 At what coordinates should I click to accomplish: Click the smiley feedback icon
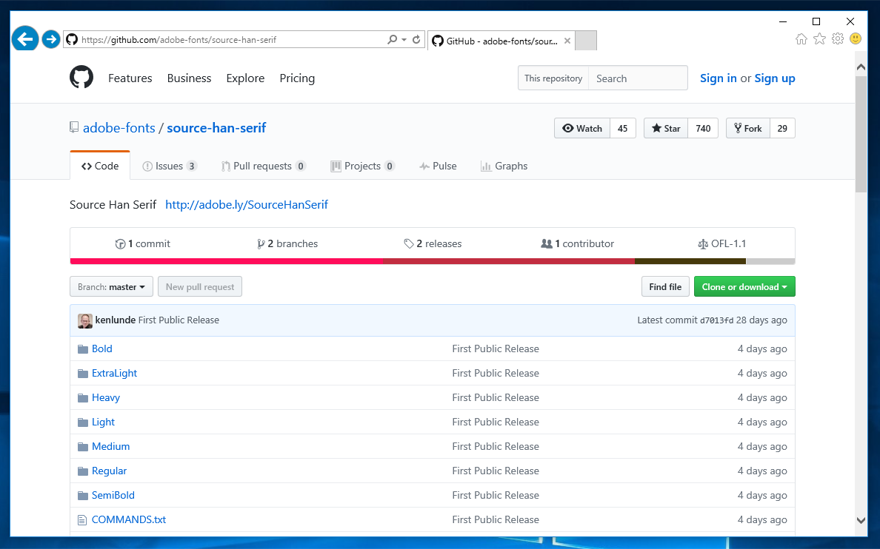coord(855,39)
